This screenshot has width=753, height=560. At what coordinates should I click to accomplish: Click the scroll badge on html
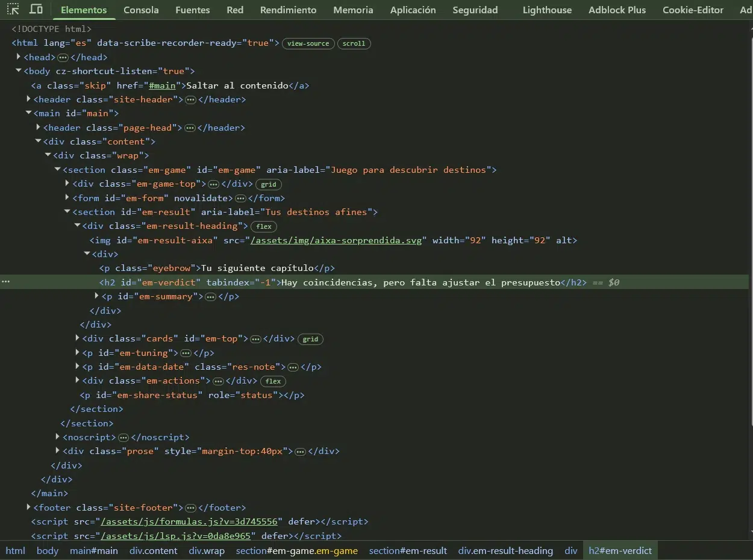coord(354,43)
